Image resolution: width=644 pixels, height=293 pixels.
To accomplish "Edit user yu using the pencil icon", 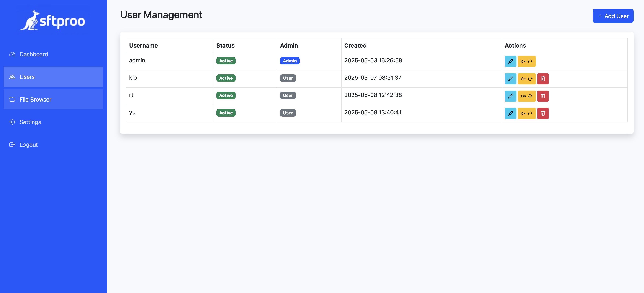I will 510,113.
